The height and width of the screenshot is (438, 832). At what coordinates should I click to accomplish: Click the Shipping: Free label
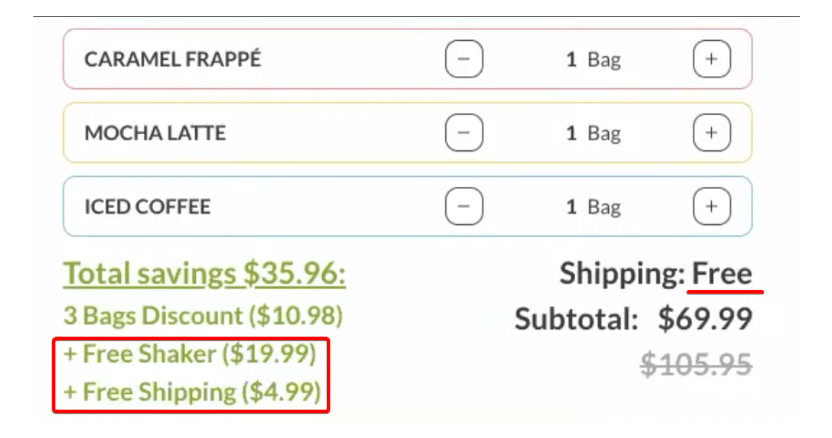[x=656, y=274]
